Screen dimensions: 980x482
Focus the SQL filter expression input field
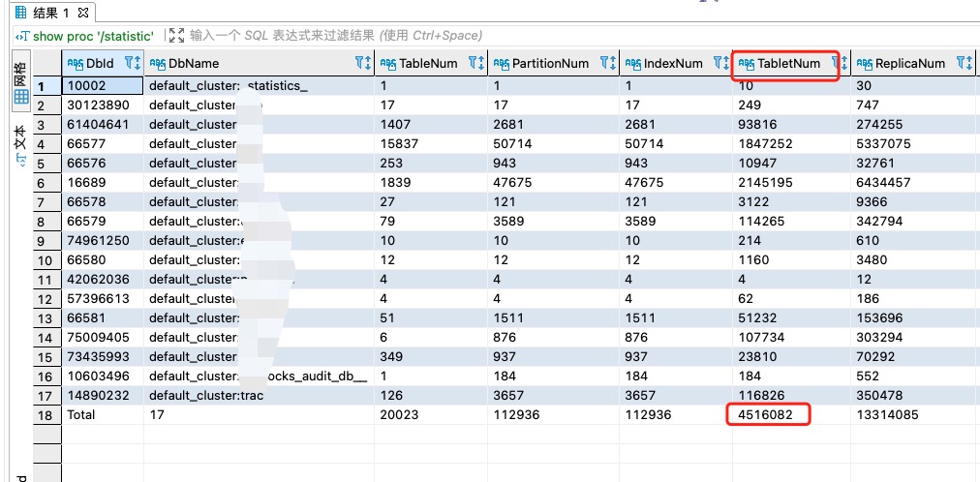pyautogui.click(x=336, y=36)
